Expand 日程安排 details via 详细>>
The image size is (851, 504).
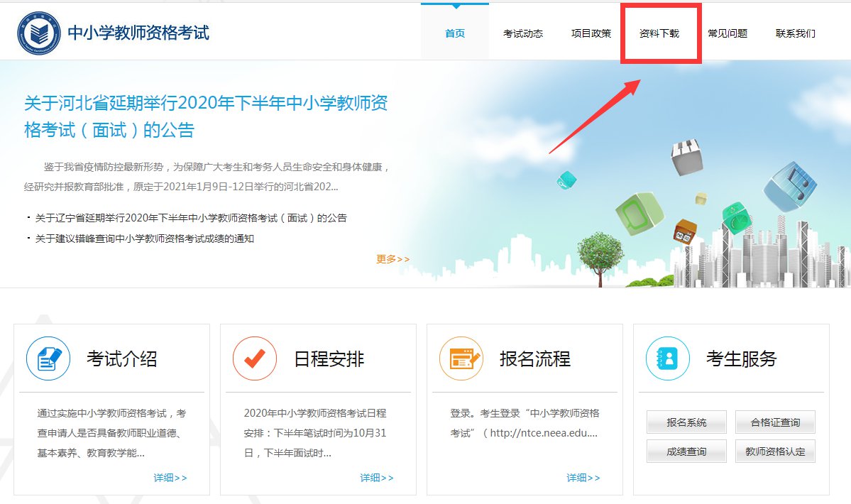377,478
